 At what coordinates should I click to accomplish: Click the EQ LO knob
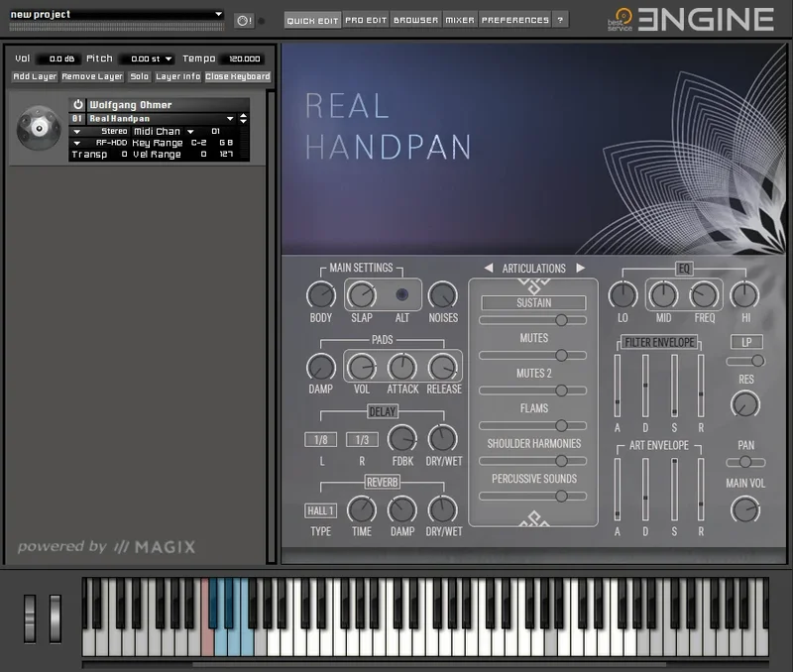pos(623,294)
